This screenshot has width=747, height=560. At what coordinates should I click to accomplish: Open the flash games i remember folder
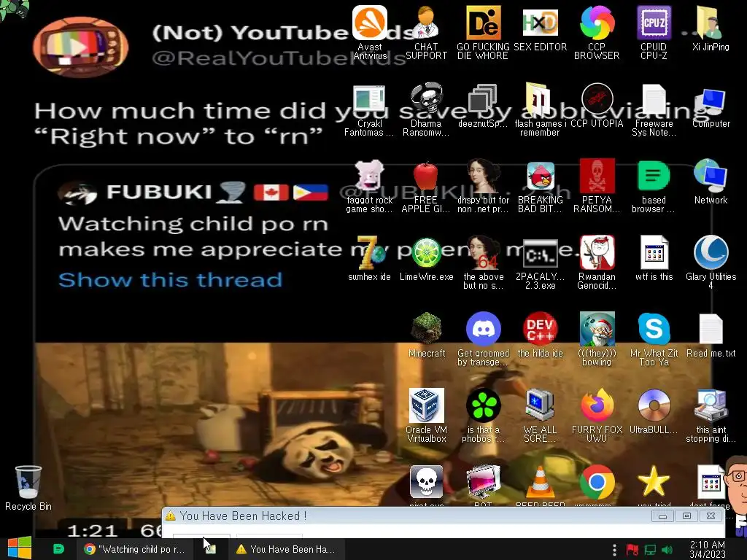tap(540, 111)
